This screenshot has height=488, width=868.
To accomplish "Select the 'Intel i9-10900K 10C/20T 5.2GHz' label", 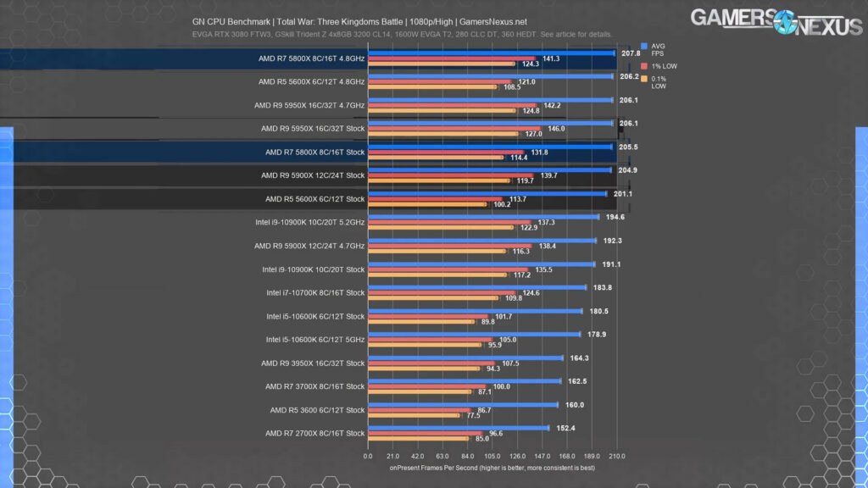I will tap(310, 223).
